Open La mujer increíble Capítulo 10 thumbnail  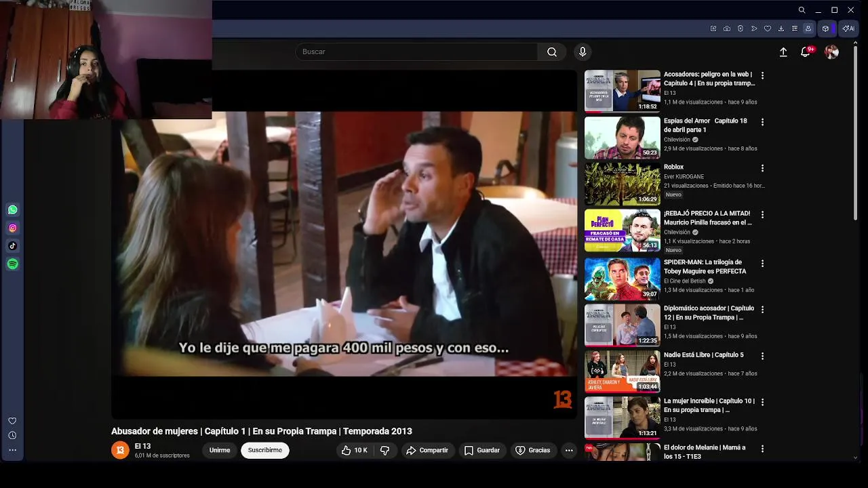(623, 418)
